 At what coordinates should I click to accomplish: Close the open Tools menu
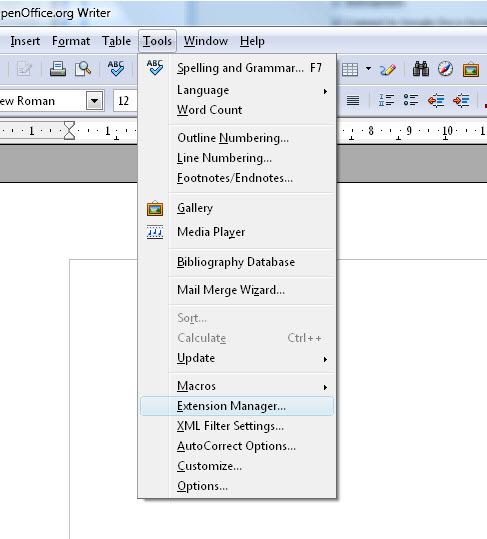tap(157, 41)
